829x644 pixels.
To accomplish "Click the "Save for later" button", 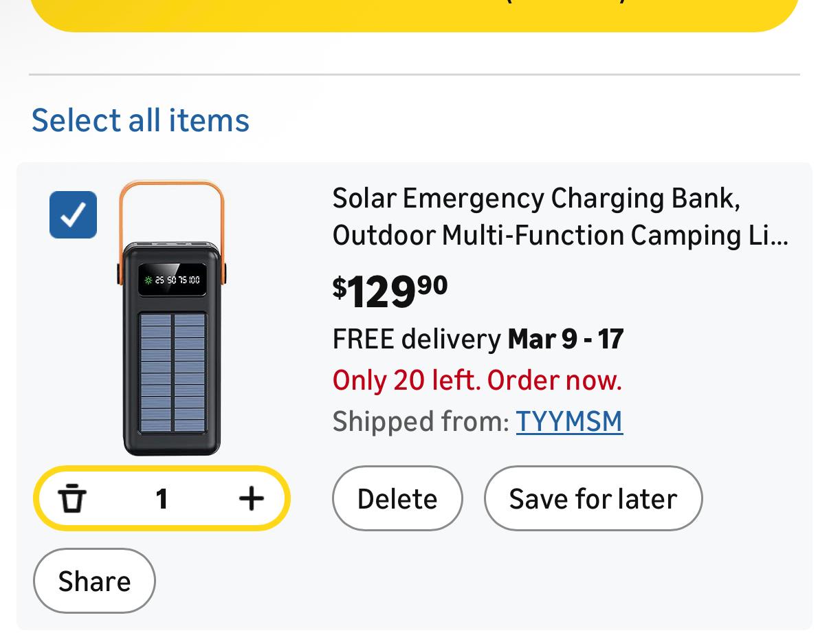I will pyautogui.click(x=593, y=498).
